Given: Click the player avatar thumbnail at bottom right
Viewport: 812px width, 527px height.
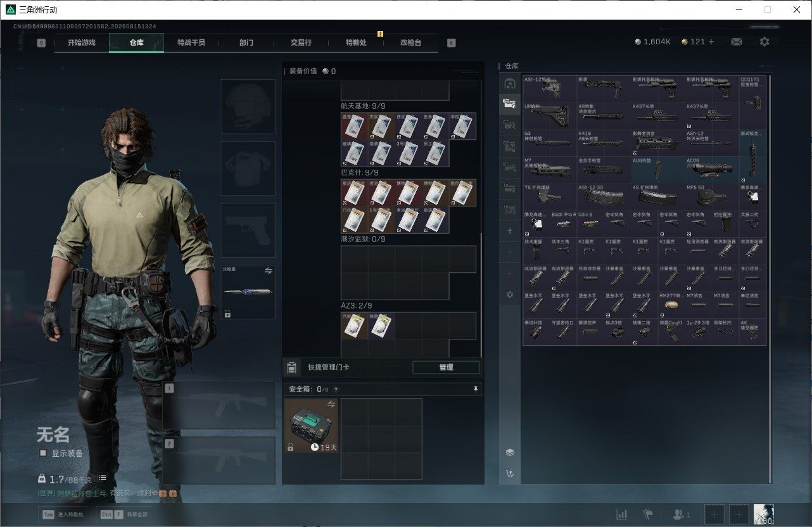Looking at the screenshot, I should click(x=763, y=514).
